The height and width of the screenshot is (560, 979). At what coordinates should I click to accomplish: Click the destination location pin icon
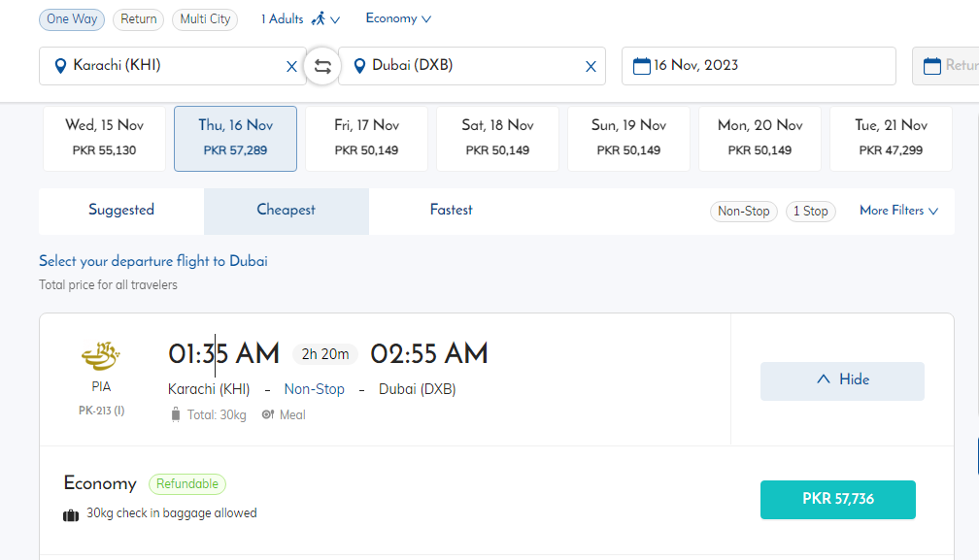pyautogui.click(x=359, y=66)
